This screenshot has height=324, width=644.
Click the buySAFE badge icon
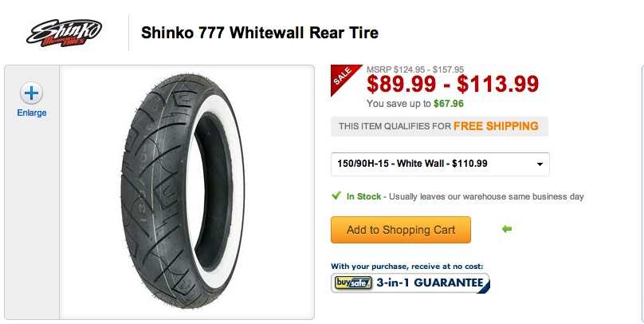pyautogui.click(x=353, y=283)
